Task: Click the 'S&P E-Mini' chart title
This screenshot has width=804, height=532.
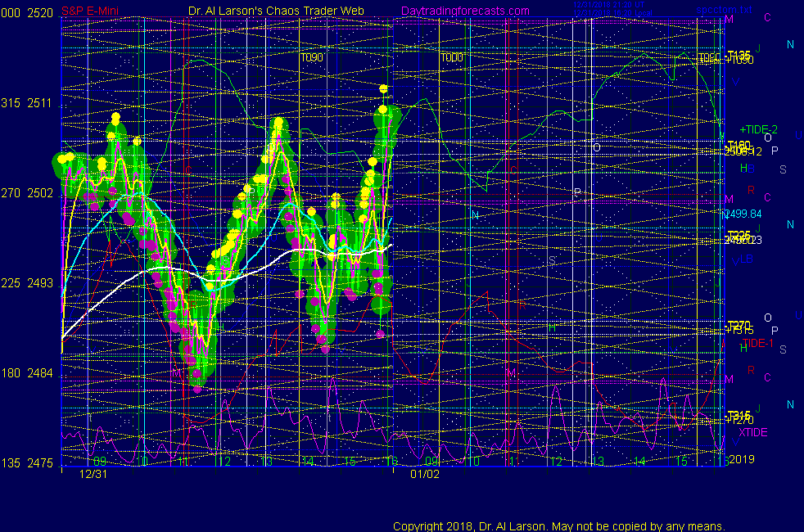Action: point(90,11)
